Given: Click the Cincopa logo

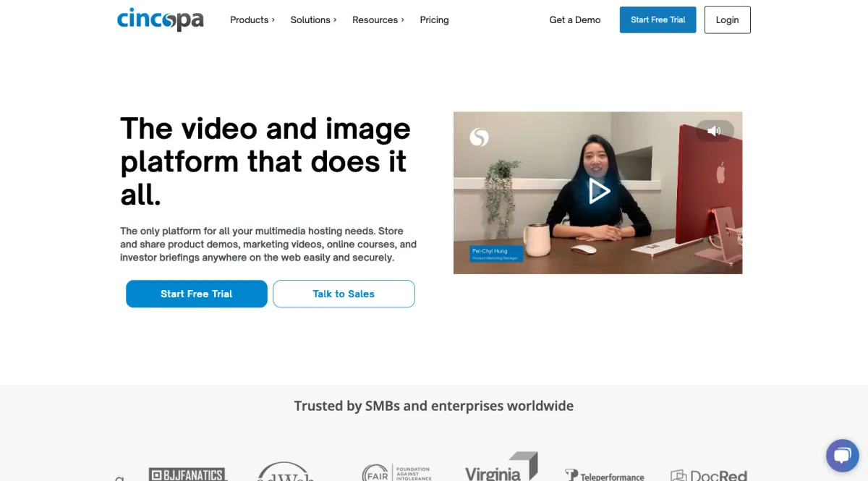Looking at the screenshot, I should (161, 20).
